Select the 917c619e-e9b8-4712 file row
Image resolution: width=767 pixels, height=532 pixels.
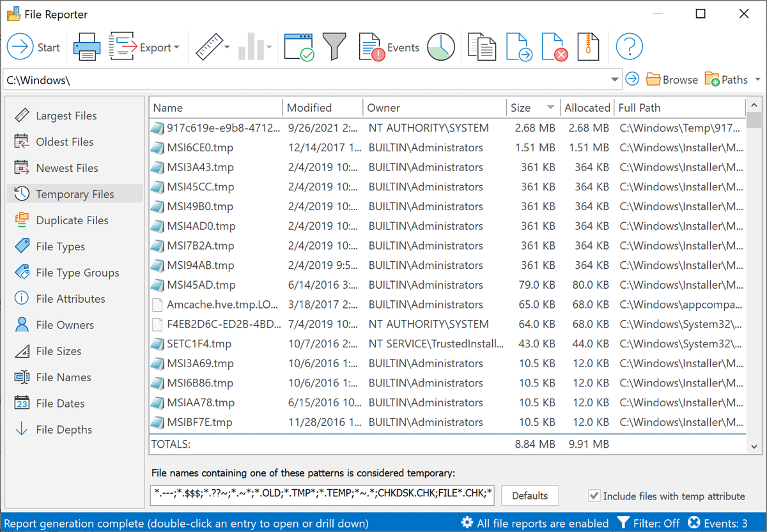447,128
